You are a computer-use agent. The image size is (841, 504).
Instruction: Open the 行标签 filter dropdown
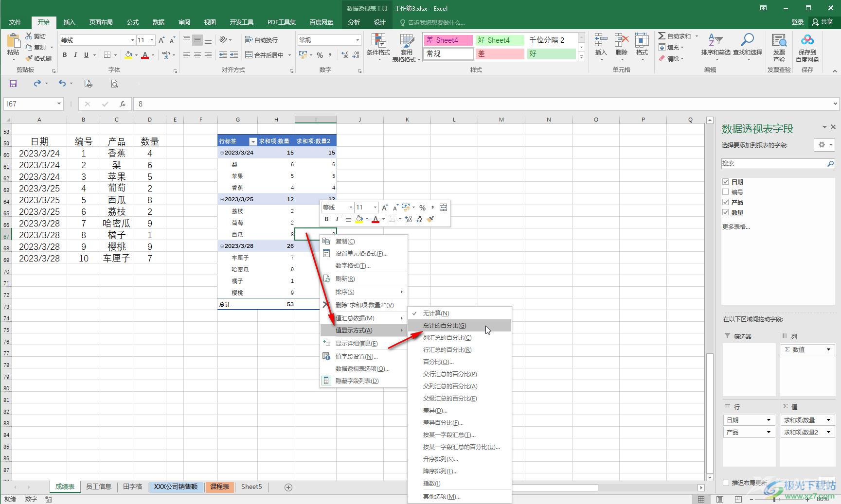click(x=253, y=141)
